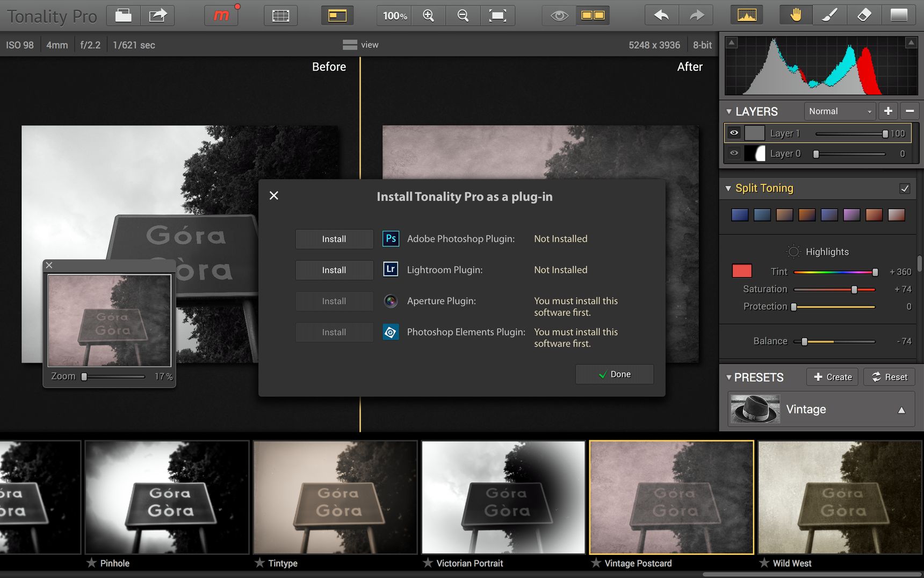Uncheck the Split Toning checkbox

tap(905, 188)
